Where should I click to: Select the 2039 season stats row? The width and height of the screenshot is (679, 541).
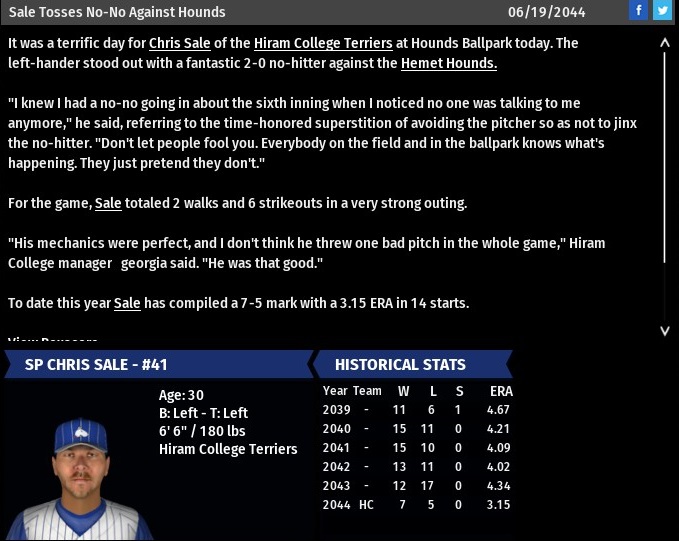[416, 410]
